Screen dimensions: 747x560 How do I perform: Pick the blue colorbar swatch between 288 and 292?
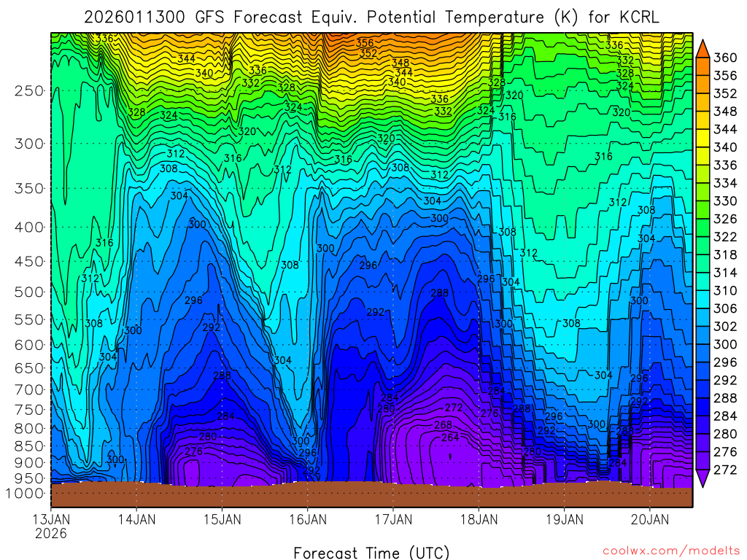703,389
